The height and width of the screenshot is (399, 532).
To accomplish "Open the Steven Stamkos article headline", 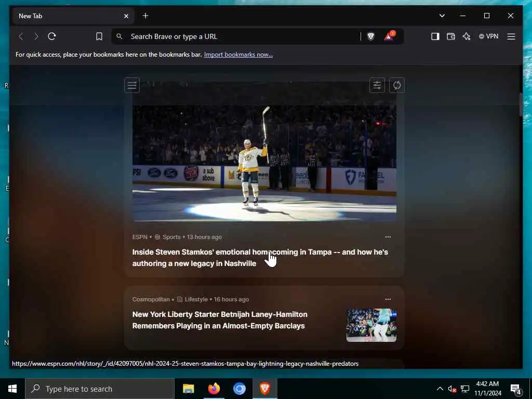I will (260, 258).
